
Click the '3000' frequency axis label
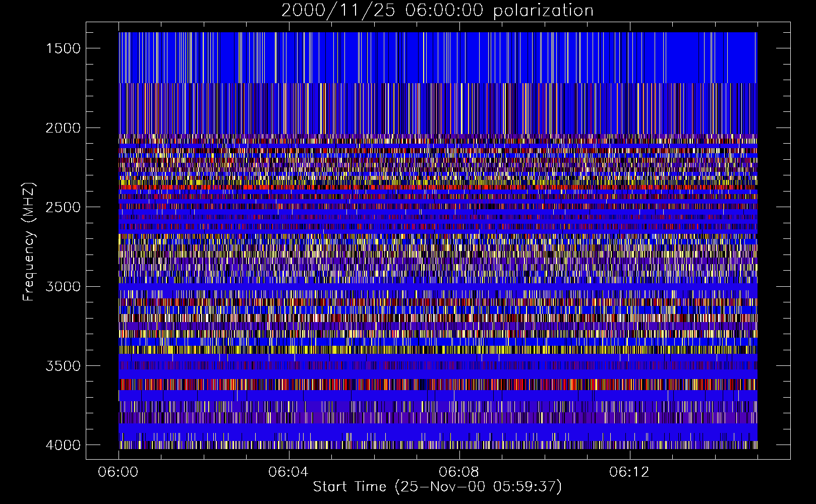coord(63,287)
